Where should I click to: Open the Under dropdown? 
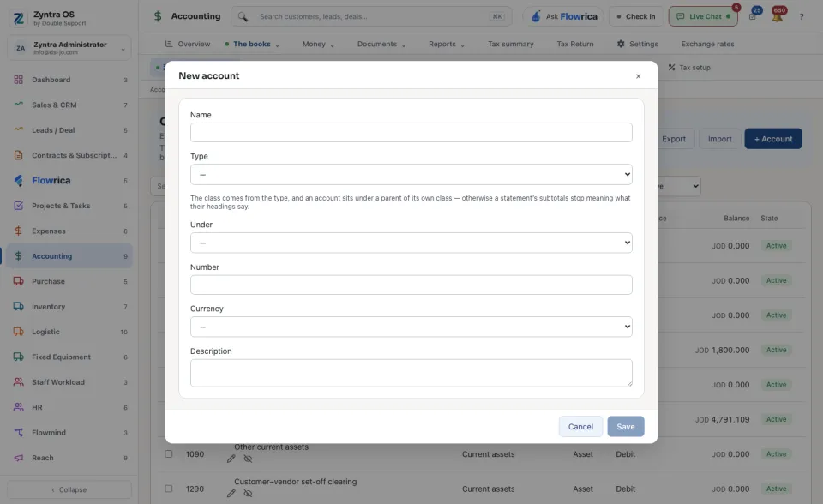pos(411,243)
